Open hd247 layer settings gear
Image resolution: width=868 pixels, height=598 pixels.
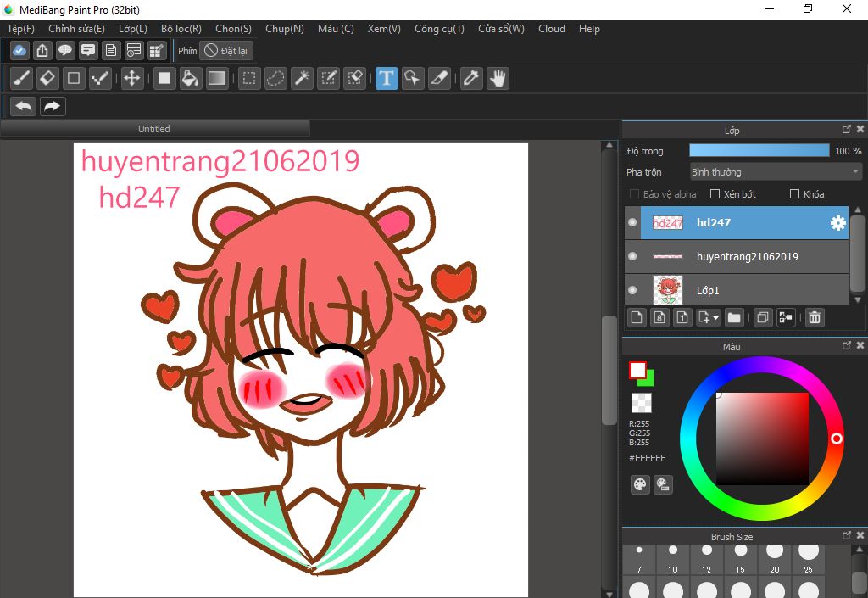837,223
